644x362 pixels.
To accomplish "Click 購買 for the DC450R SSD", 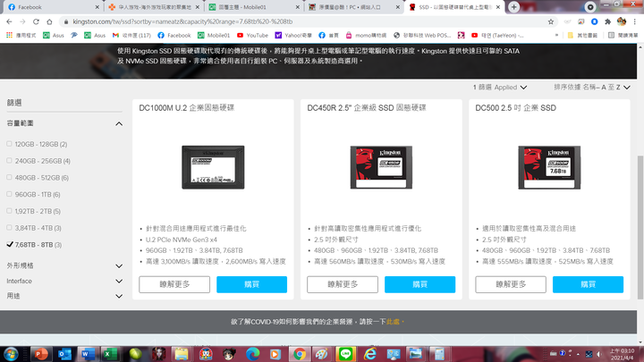I will [419, 284].
